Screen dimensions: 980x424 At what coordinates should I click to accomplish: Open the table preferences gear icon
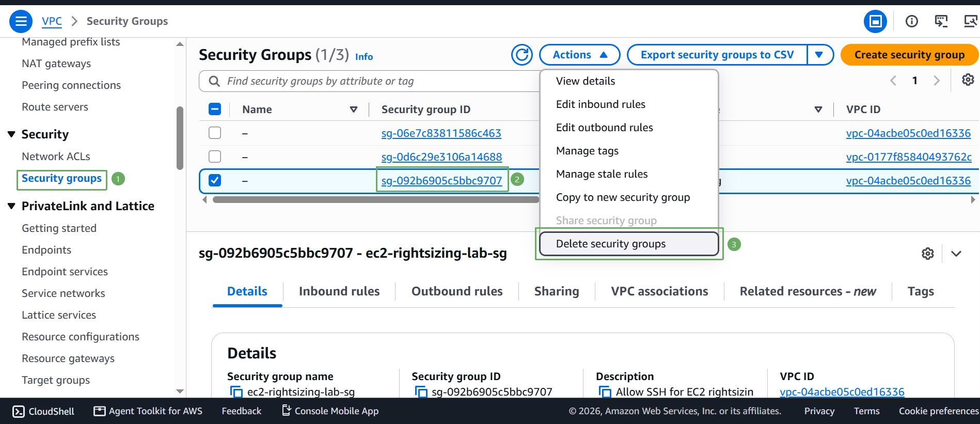point(968,80)
